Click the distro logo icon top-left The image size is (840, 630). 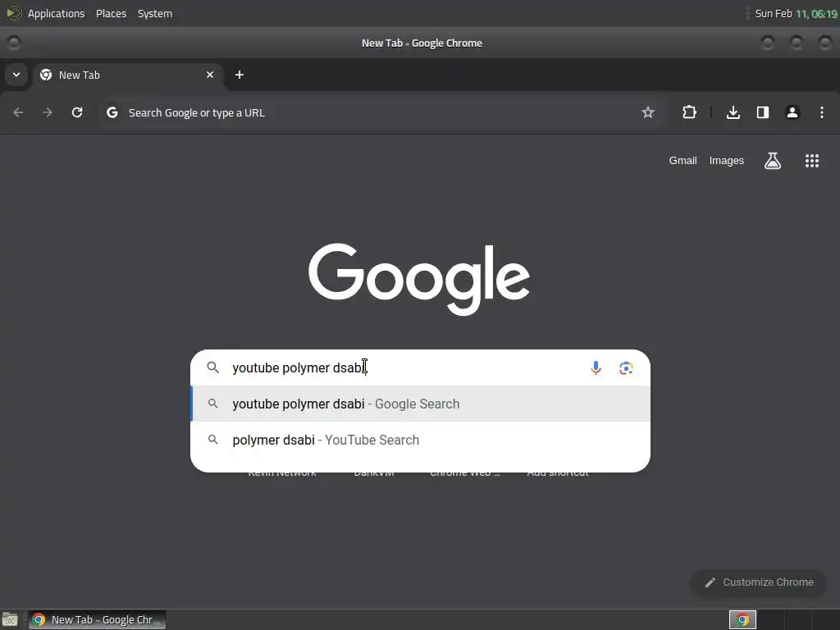(13, 13)
